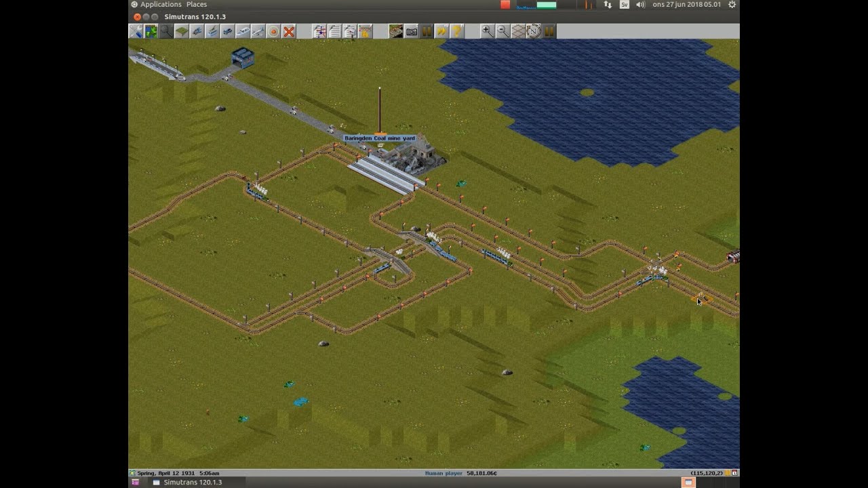Toggle the grid display
Screen dimensions: 868x488
[x=518, y=31]
